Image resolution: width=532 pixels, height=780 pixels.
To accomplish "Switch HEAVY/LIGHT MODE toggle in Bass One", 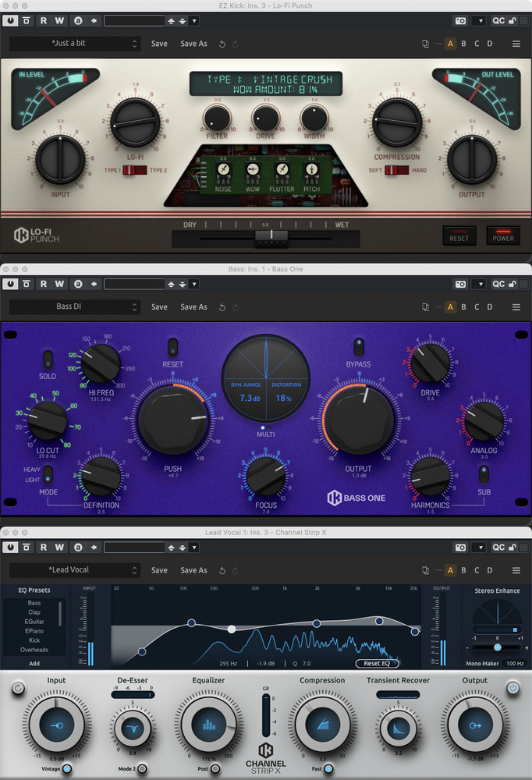I will [48, 474].
